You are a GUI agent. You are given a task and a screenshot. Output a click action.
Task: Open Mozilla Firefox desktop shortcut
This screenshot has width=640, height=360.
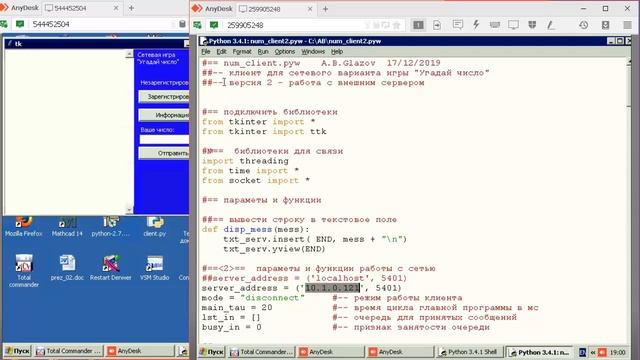click(x=24, y=227)
